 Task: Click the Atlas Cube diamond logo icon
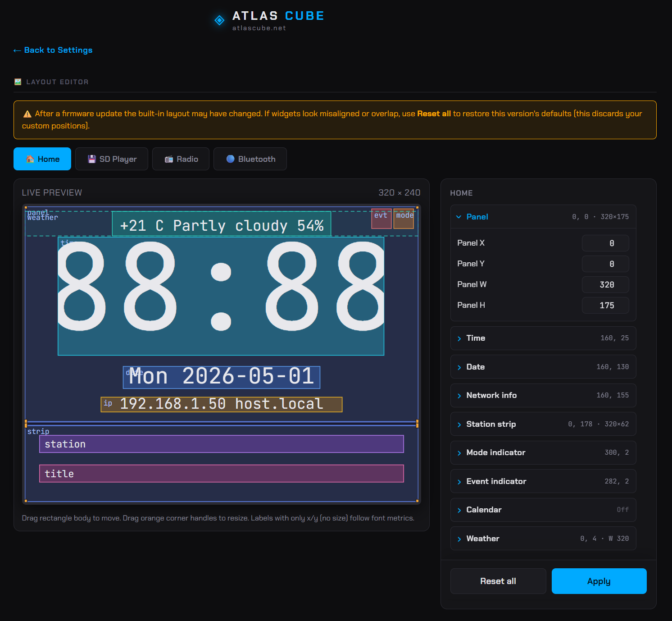pos(219,20)
